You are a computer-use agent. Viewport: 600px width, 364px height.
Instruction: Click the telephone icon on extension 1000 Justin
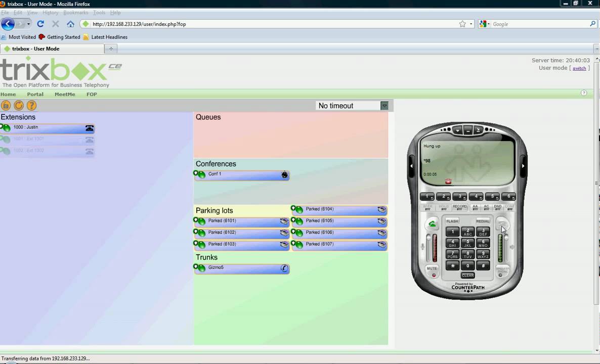(90, 128)
